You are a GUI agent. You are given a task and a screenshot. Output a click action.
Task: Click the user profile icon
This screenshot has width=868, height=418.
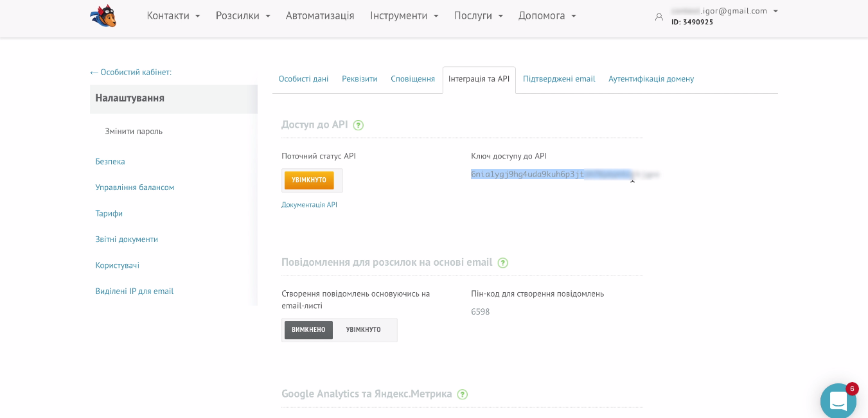click(659, 17)
